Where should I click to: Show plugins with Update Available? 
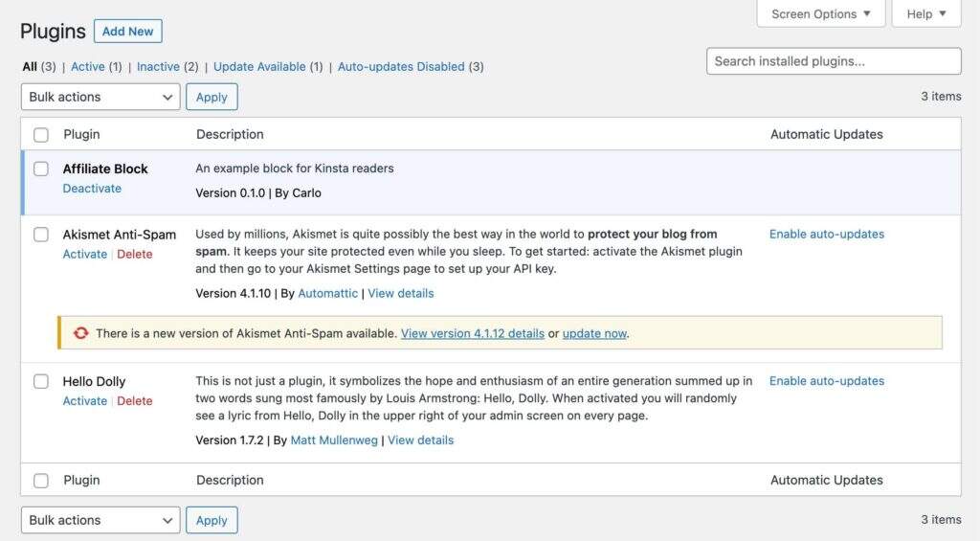(259, 67)
